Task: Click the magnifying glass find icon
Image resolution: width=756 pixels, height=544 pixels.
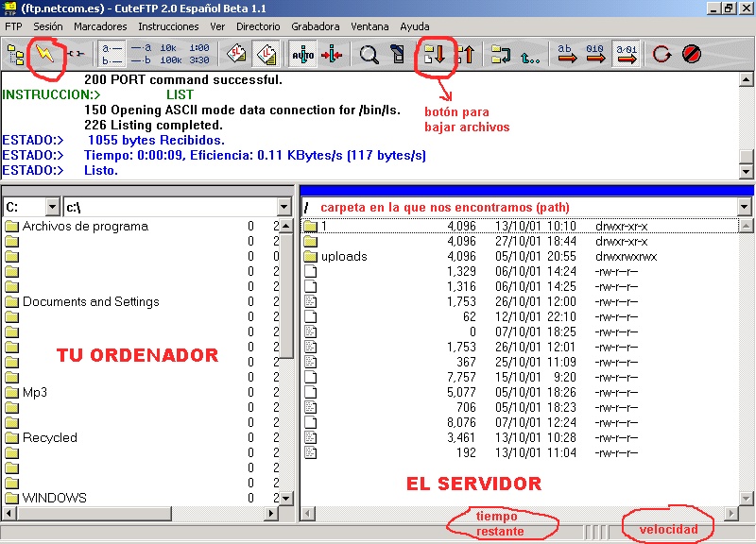Action: [x=369, y=54]
